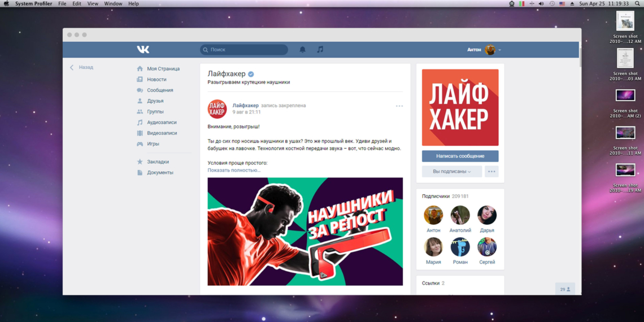
Task: Click the Игры gamepad icon
Action: [140, 144]
